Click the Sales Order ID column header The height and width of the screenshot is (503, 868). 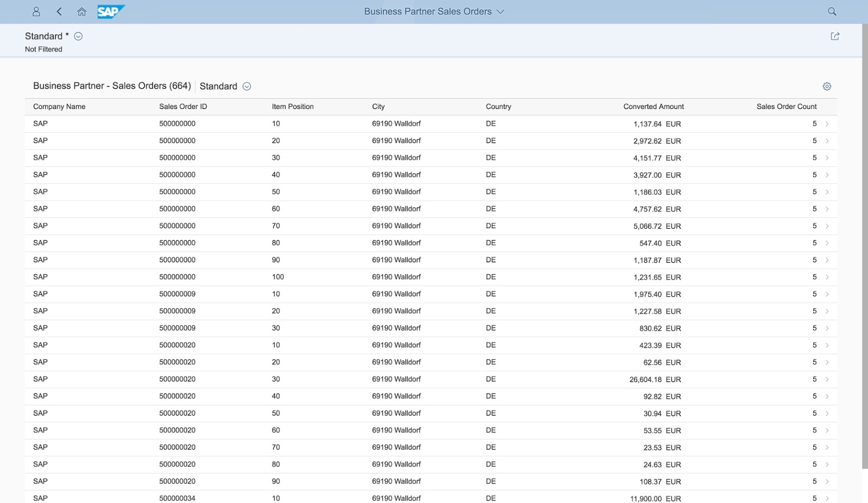coord(183,106)
